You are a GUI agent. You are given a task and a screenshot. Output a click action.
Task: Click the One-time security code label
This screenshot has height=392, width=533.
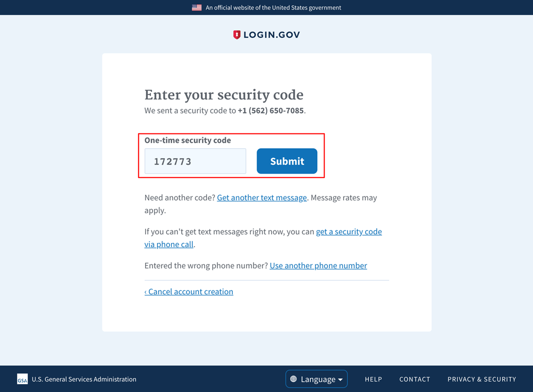[x=188, y=140]
